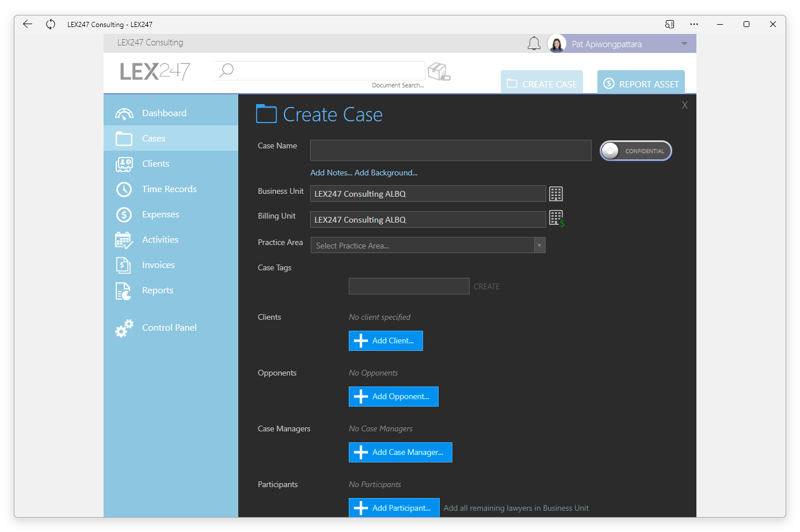Open the three-dots more options menu
The height and width of the screenshot is (532, 800).
click(x=694, y=24)
